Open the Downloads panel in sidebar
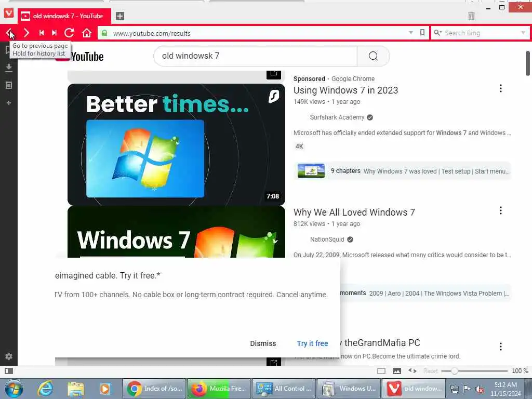 point(9,68)
